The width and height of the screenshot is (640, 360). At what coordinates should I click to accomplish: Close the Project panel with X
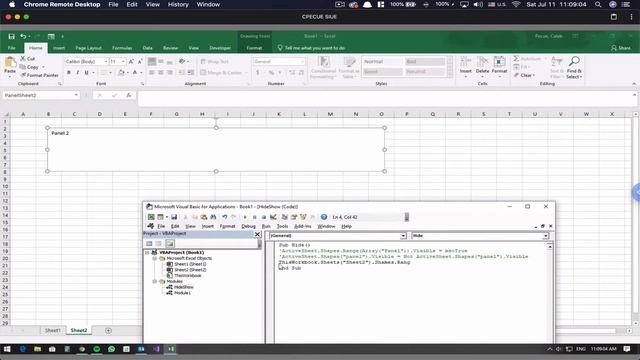258,234
